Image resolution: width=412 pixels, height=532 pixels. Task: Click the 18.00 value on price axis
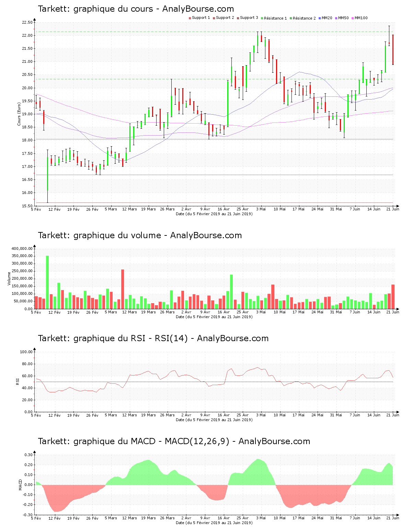point(27,140)
